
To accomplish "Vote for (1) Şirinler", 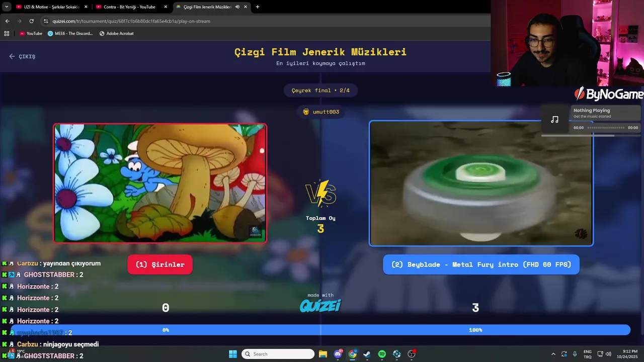I will pos(160,264).
